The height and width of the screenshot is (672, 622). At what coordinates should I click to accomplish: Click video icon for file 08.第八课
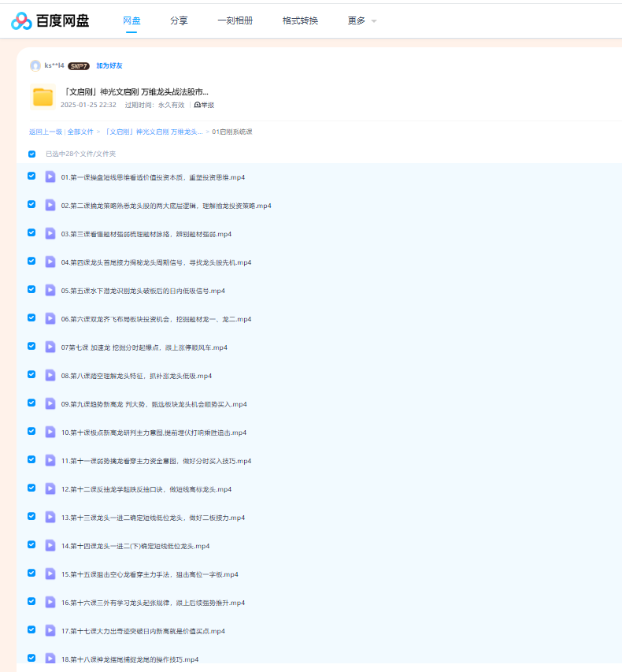click(x=50, y=375)
